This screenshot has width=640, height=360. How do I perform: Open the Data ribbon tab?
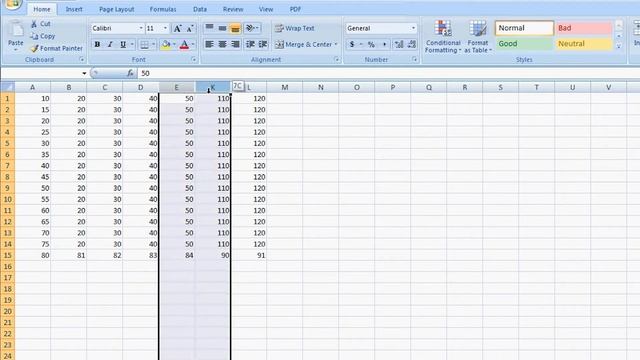tap(200, 9)
